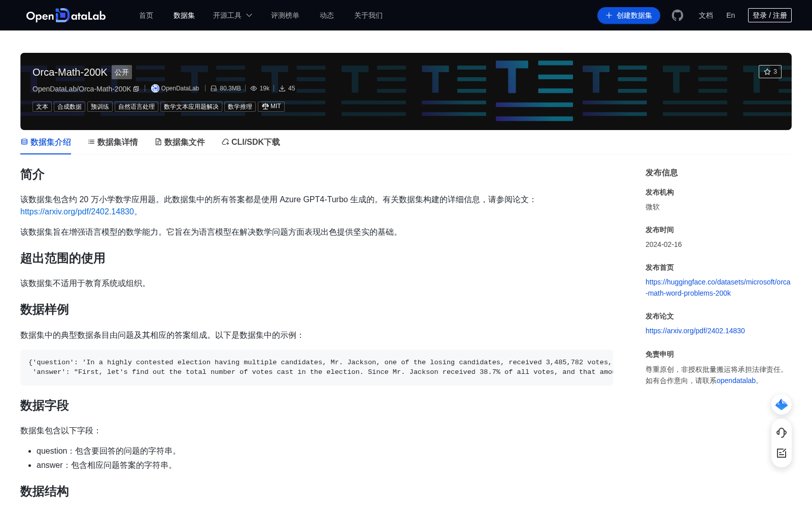Click the 80.3MB storage size icon
This screenshot has height=508, width=812.
tap(214, 88)
